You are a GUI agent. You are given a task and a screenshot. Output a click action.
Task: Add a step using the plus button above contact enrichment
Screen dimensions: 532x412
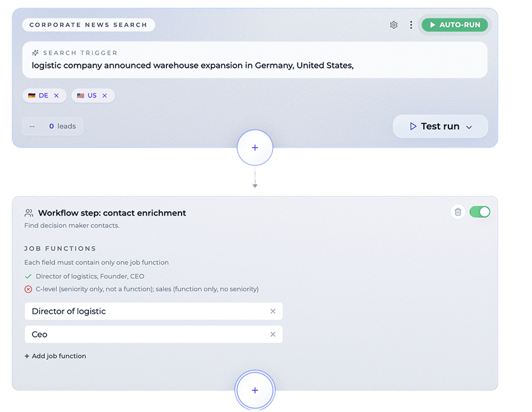[x=255, y=147]
